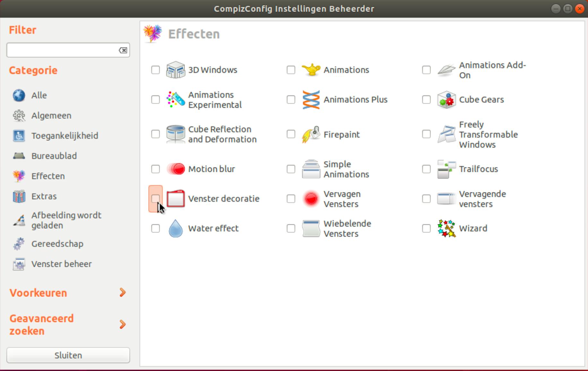Toggle the Simple Animations checkbox

pos(291,169)
